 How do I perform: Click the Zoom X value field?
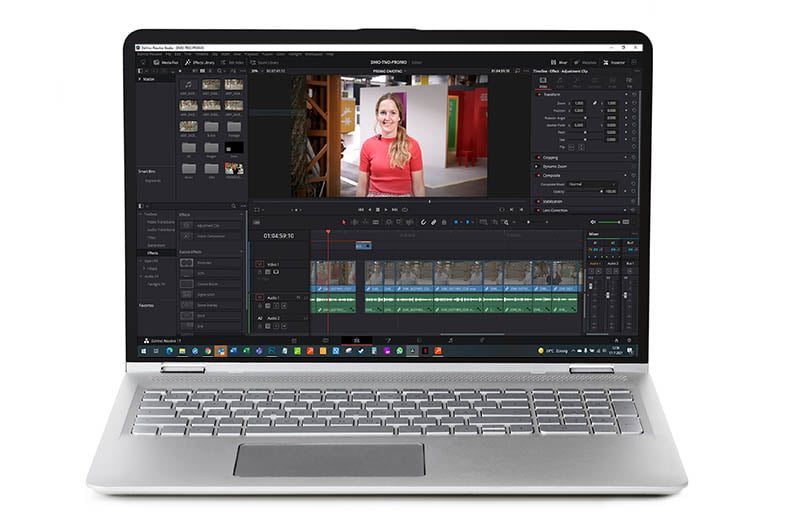tap(579, 103)
